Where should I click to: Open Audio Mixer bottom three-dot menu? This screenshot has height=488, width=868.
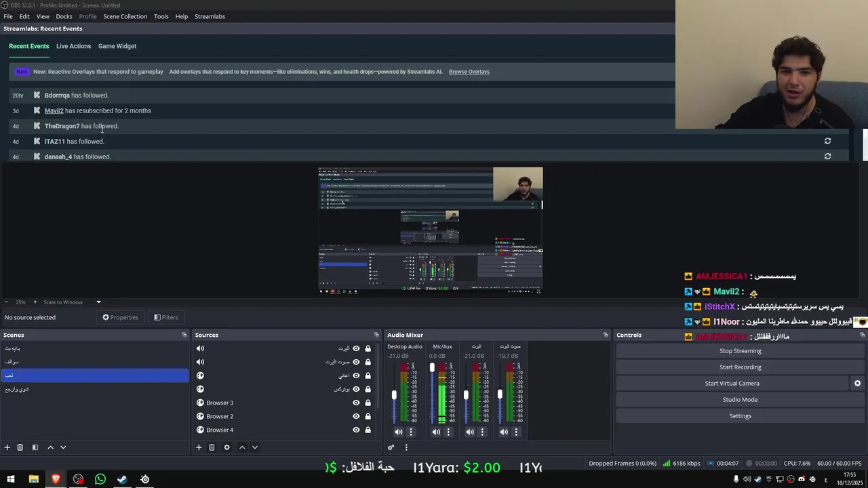click(406, 447)
